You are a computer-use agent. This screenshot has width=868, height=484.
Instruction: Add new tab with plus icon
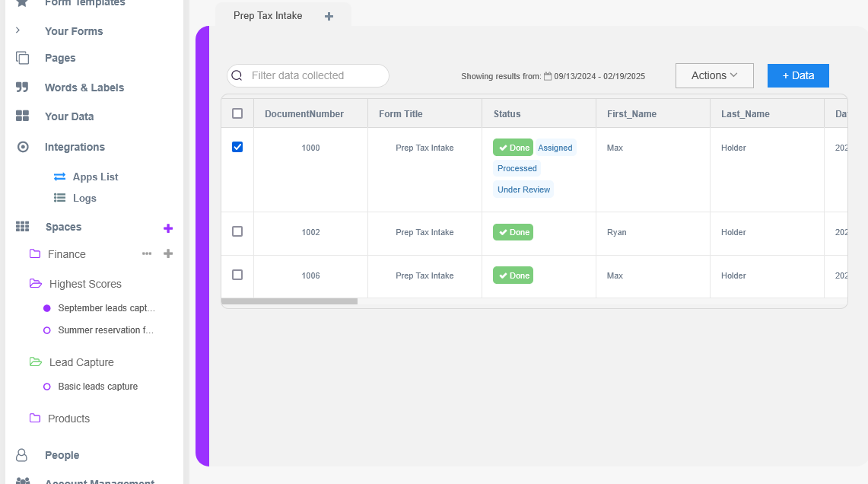click(329, 16)
